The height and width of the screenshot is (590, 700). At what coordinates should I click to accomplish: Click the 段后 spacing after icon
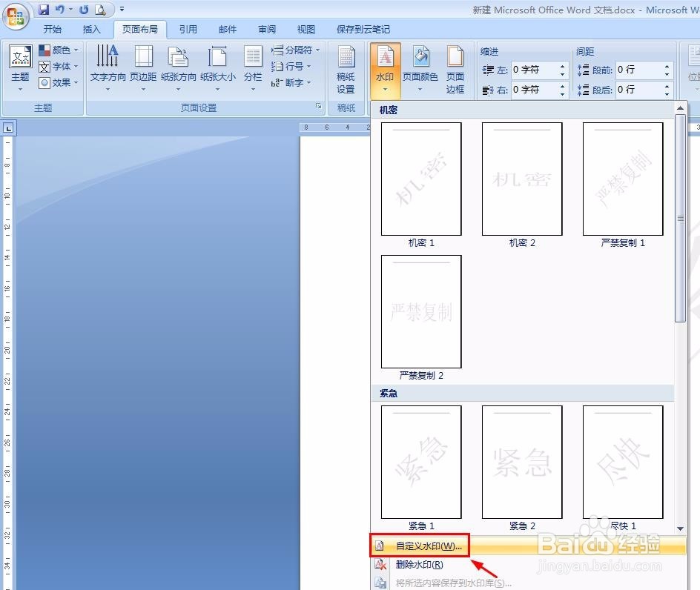click(583, 90)
